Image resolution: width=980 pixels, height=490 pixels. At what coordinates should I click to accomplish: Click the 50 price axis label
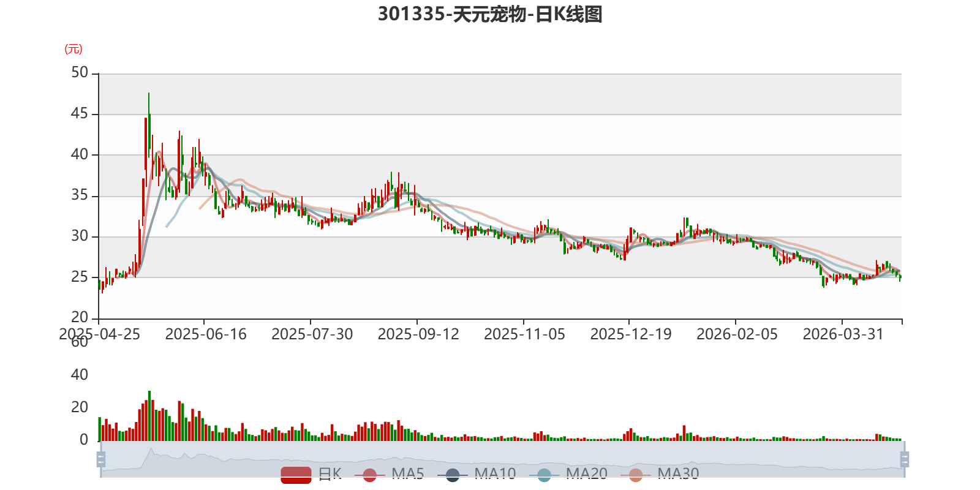(80, 73)
